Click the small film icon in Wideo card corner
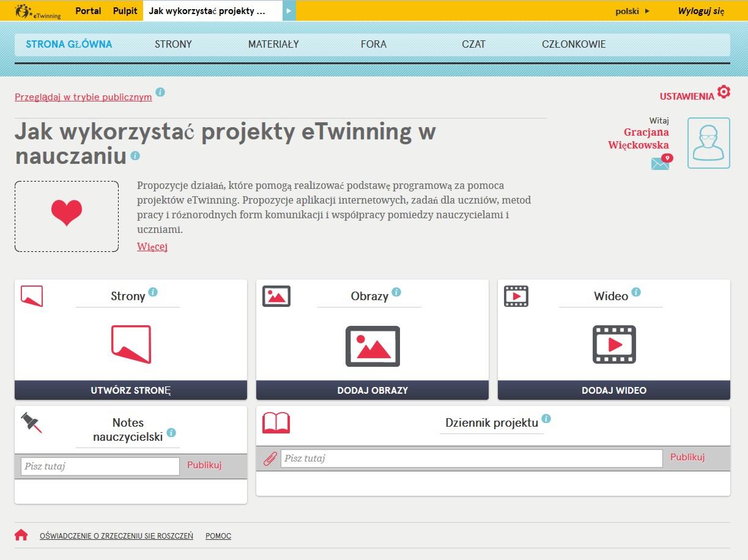The height and width of the screenshot is (560, 748). click(x=516, y=296)
